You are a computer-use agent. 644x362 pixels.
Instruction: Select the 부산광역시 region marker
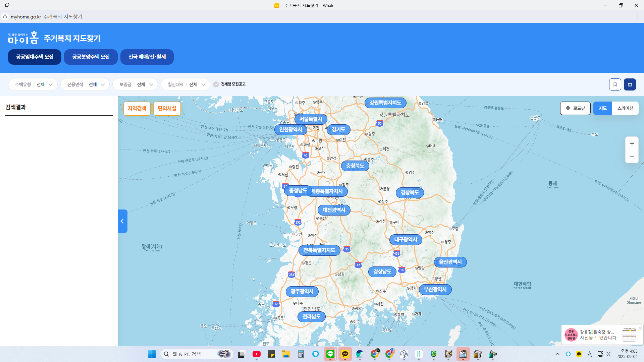(x=435, y=290)
